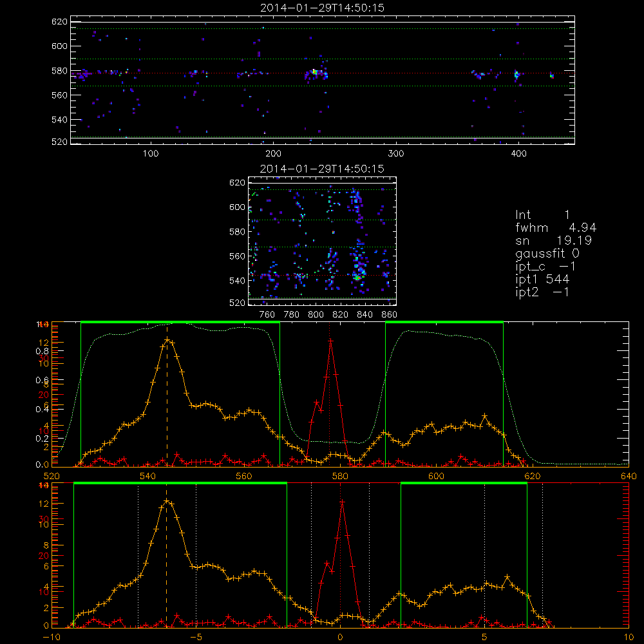Click x-axis label 0 on bottom plot
The width and height of the screenshot is (644, 644).
tap(340, 637)
